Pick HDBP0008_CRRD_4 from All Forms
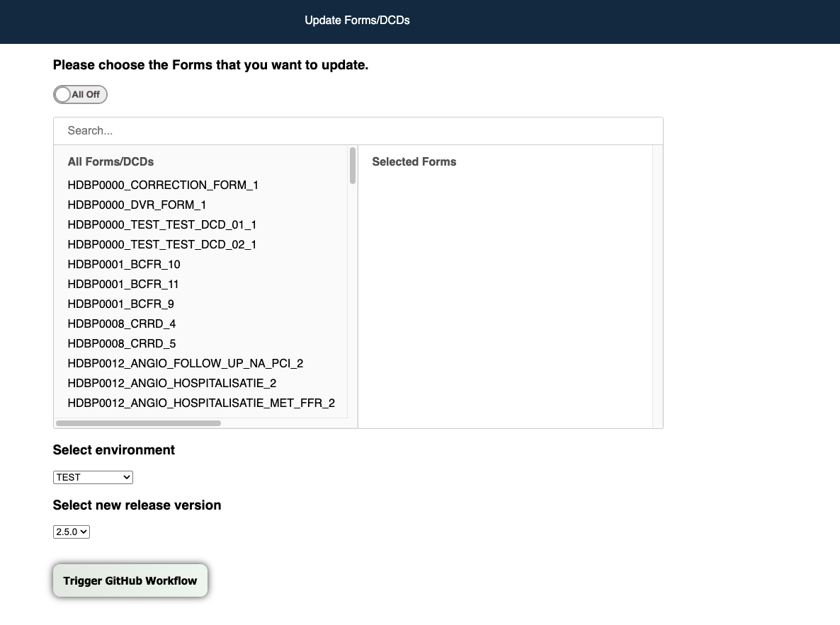840x625 pixels. point(122,324)
